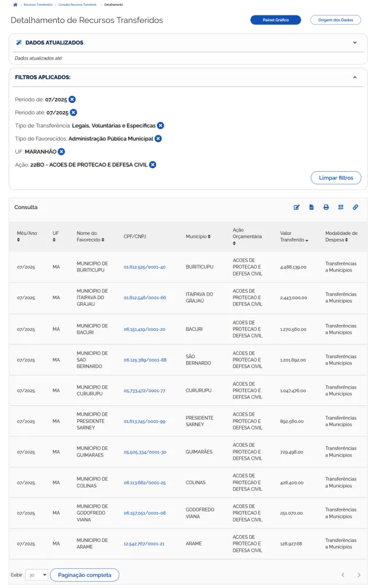The width and height of the screenshot is (374, 588).
Task: Open CNPJ 01.613.745/0001-99 link
Action: (145, 421)
